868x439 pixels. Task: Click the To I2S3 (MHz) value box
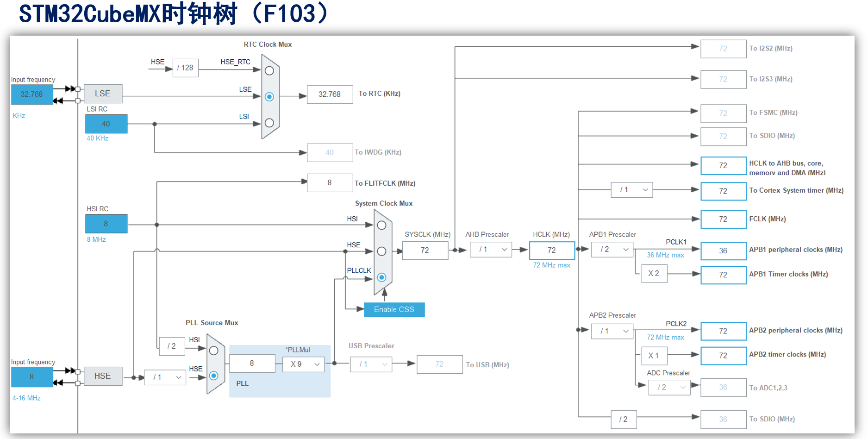tap(724, 80)
